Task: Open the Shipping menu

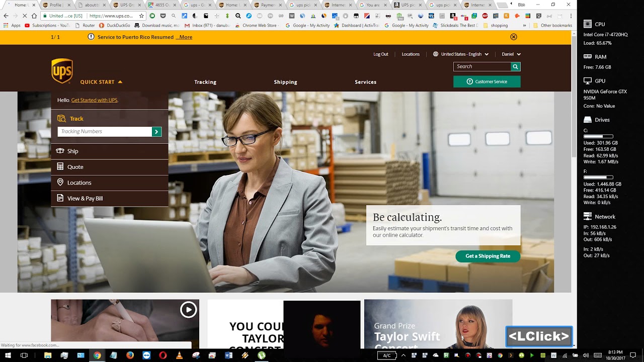Action: click(285, 82)
